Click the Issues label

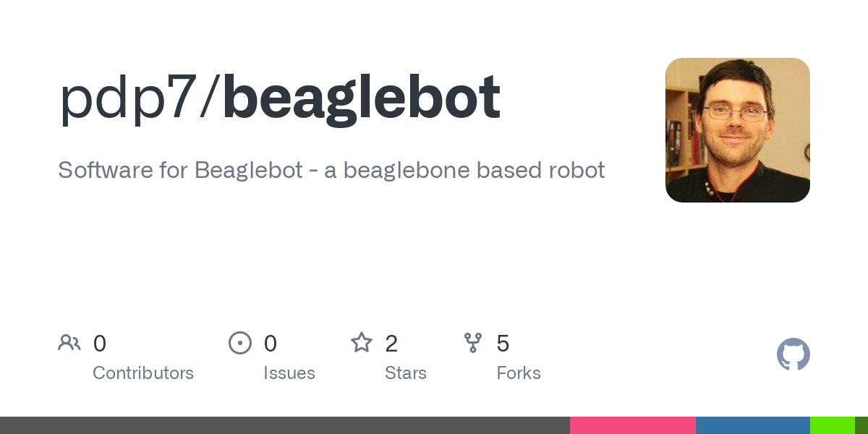click(x=289, y=373)
